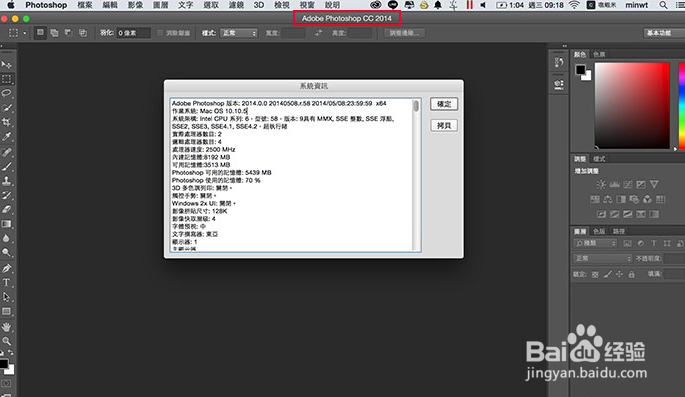Image resolution: width=685 pixels, height=397 pixels.
Task: Select the Crop tool
Action: pos(6,122)
